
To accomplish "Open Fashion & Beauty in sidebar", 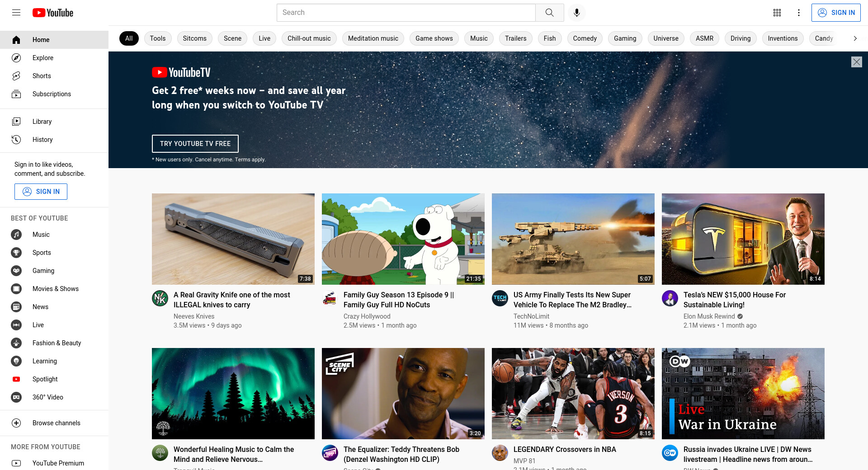I will point(54,343).
